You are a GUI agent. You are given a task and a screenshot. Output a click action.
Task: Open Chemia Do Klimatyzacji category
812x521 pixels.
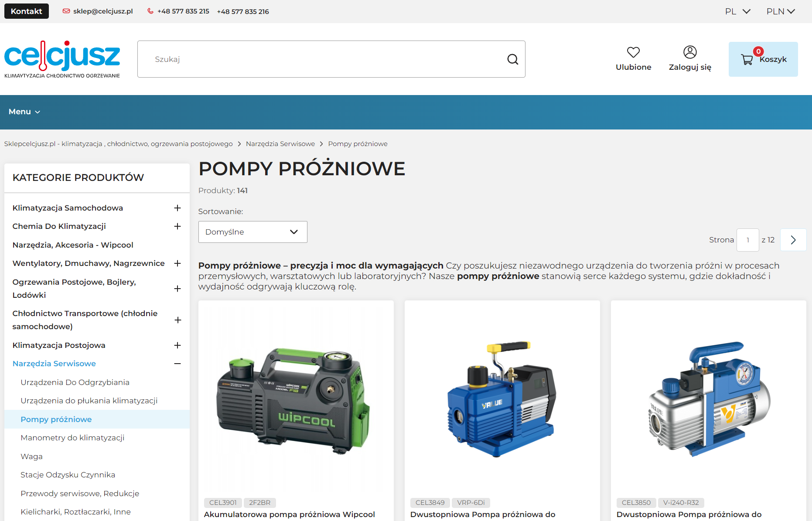point(59,226)
